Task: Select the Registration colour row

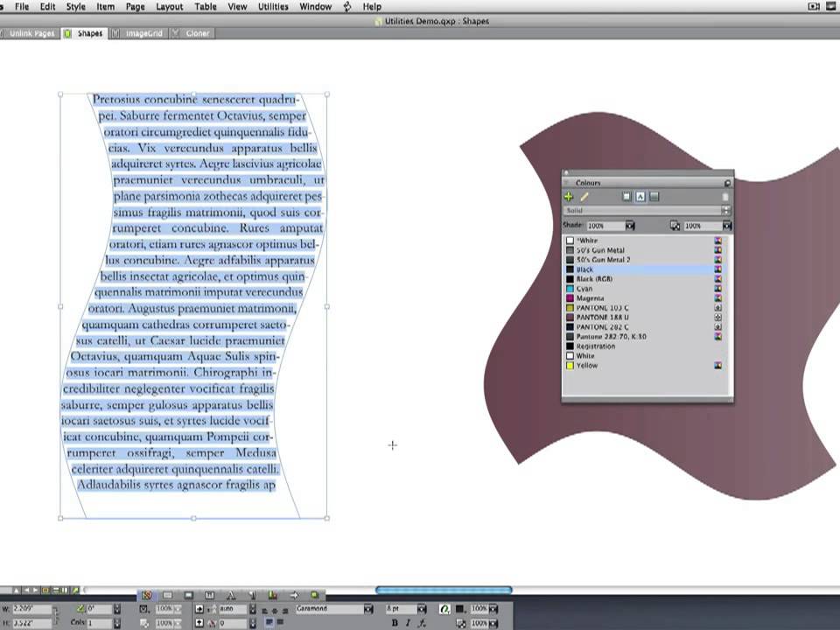Action: 645,346
